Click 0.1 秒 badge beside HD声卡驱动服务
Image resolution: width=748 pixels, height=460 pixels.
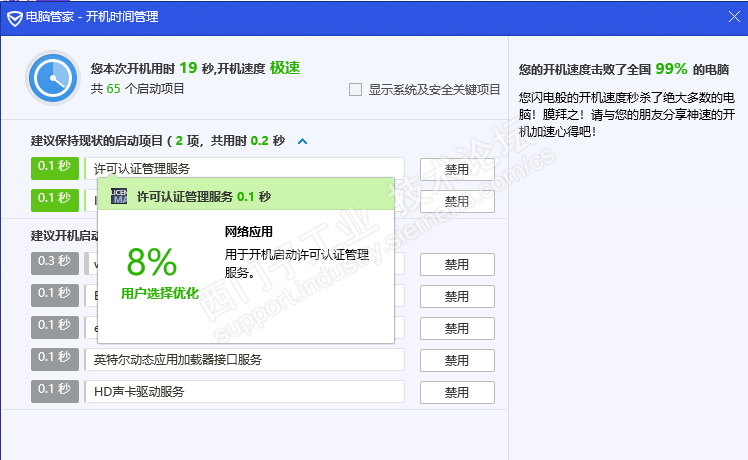pyautogui.click(x=55, y=391)
